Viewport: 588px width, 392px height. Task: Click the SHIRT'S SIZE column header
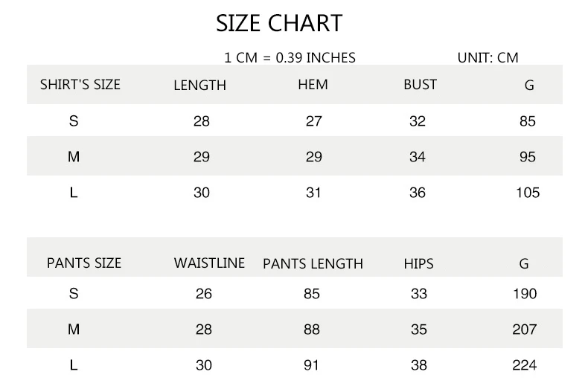tap(80, 85)
